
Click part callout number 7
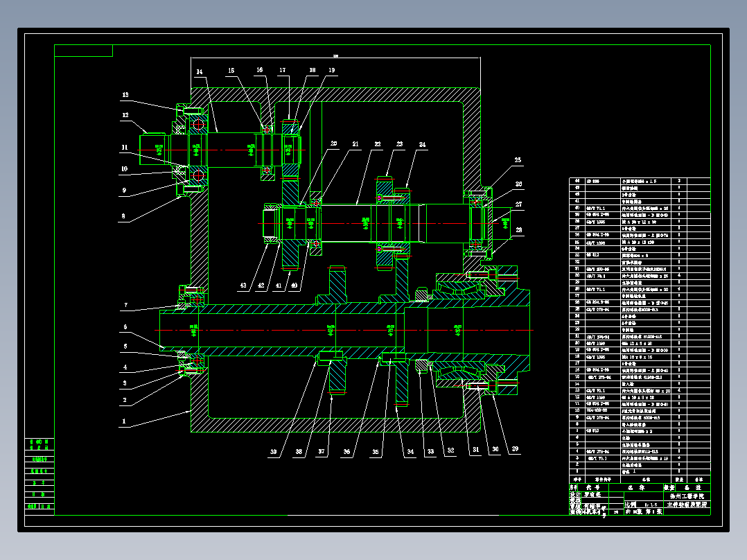[x=126, y=305]
